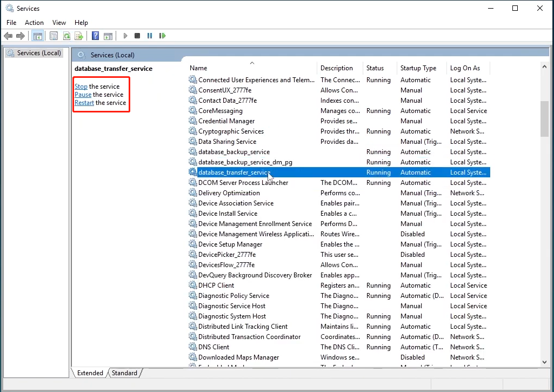Select Distributed Transaction Coordinator service
Image resolution: width=554 pixels, height=392 pixels.
tap(339, 336)
